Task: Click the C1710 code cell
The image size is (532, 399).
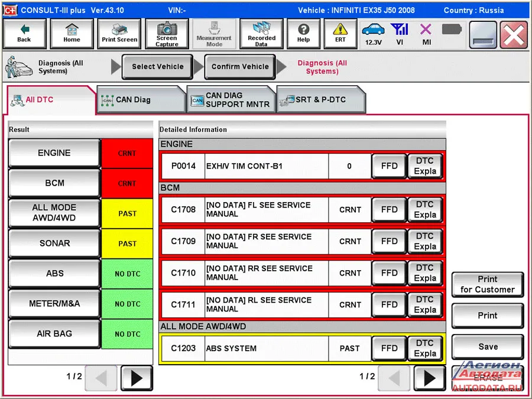Action: pyautogui.click(x=183, y=273)
